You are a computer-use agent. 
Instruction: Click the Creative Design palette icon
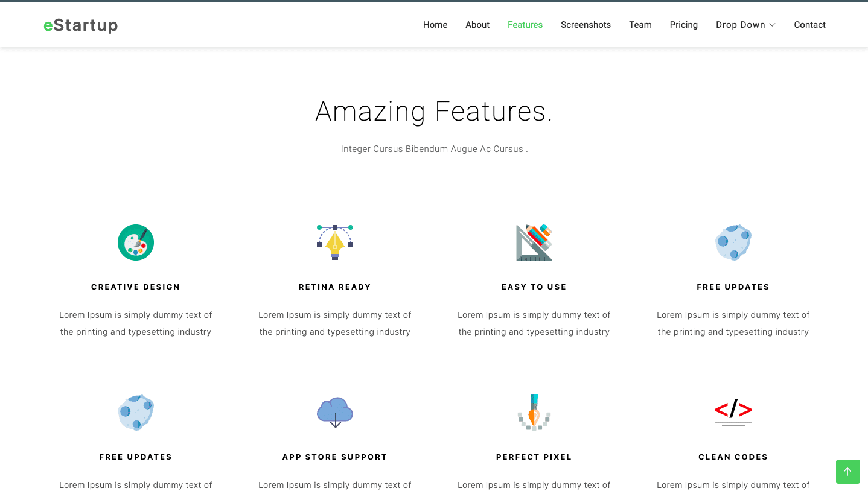click(x=135, y=242)
